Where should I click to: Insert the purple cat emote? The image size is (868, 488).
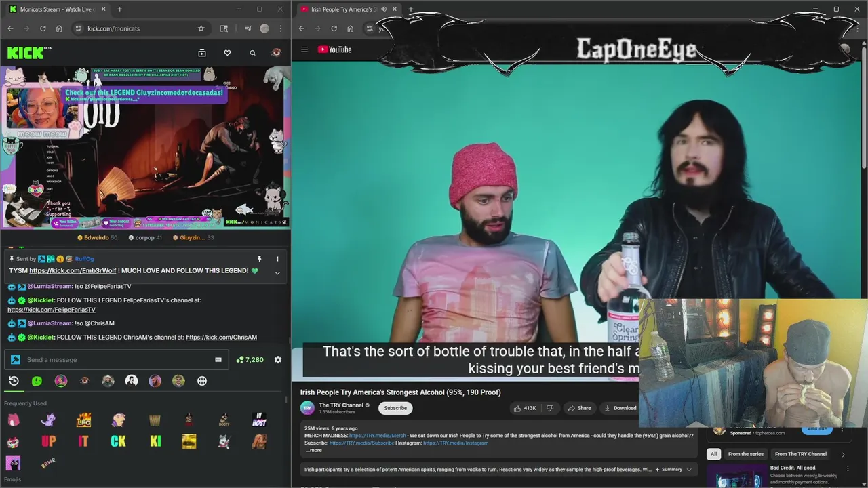(48, 420)
